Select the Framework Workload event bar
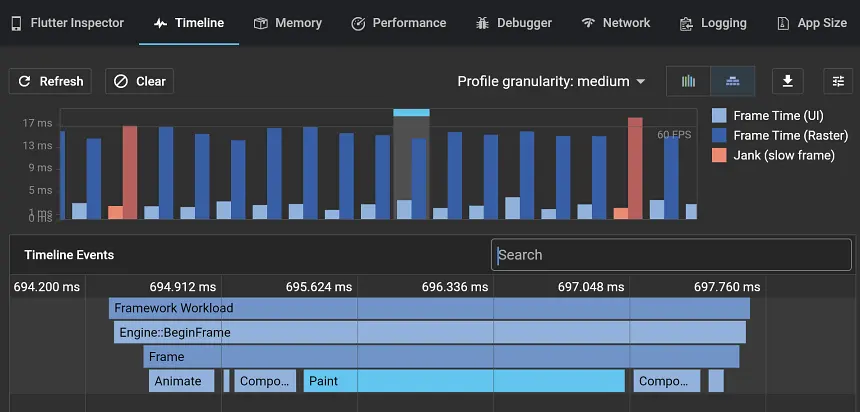 429,308
